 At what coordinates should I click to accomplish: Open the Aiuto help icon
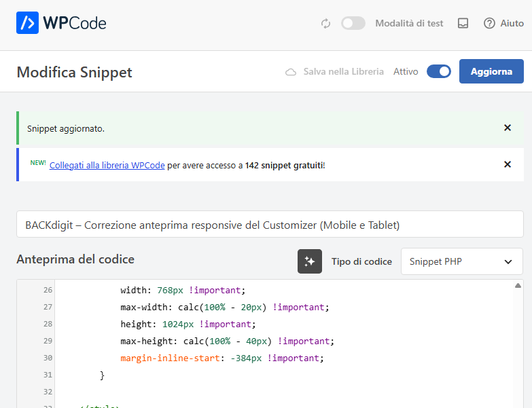(489, 23)
